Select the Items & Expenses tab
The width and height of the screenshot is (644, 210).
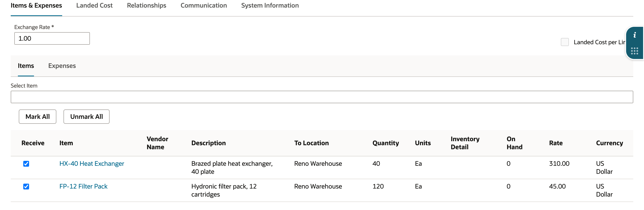pyautogui.click(x=36, y=6)
